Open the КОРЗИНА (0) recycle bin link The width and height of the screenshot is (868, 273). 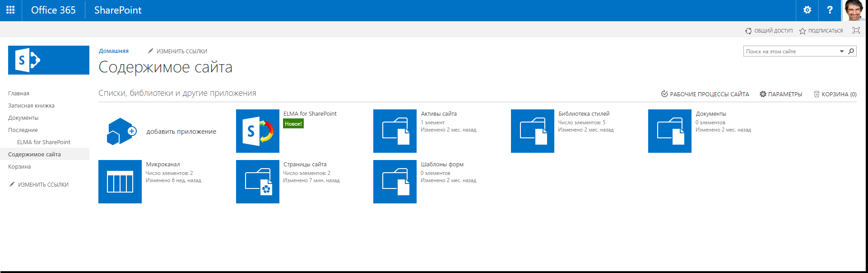835,94
